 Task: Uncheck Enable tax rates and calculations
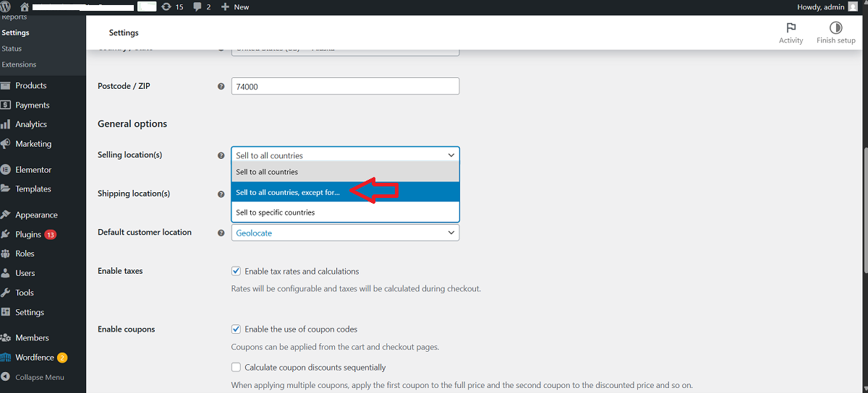(236, 272)
